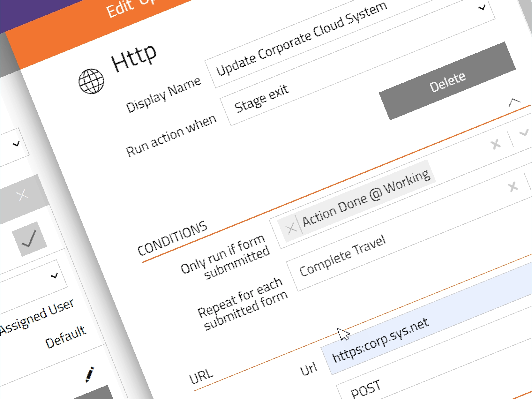Click the gray X button in left panel
532x399 pixels.
(22, 195)
